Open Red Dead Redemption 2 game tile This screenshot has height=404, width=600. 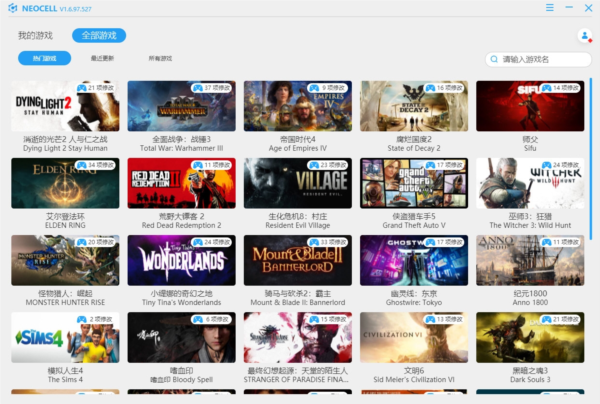click(x=181, y=183)
